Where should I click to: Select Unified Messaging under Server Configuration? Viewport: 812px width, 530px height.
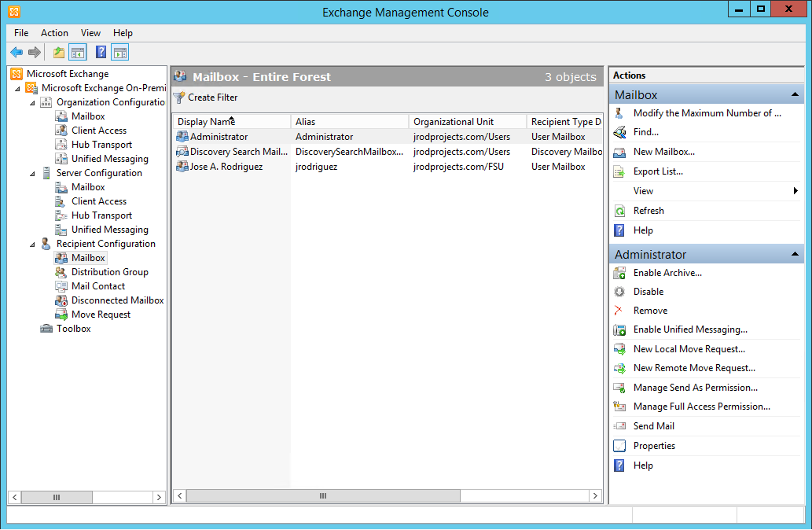(x=110, y=230)
